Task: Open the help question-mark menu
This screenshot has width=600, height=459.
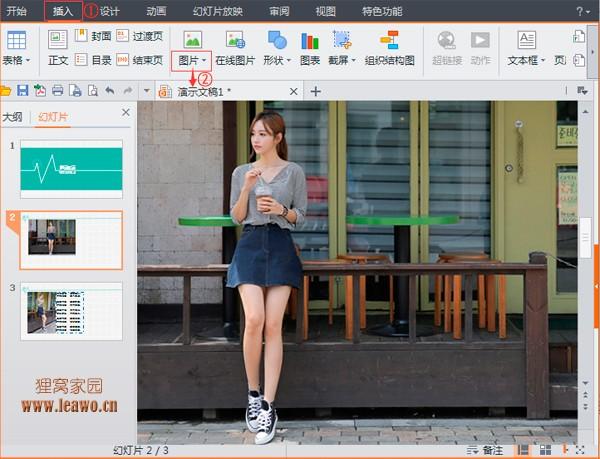Action: coord(583,11)
